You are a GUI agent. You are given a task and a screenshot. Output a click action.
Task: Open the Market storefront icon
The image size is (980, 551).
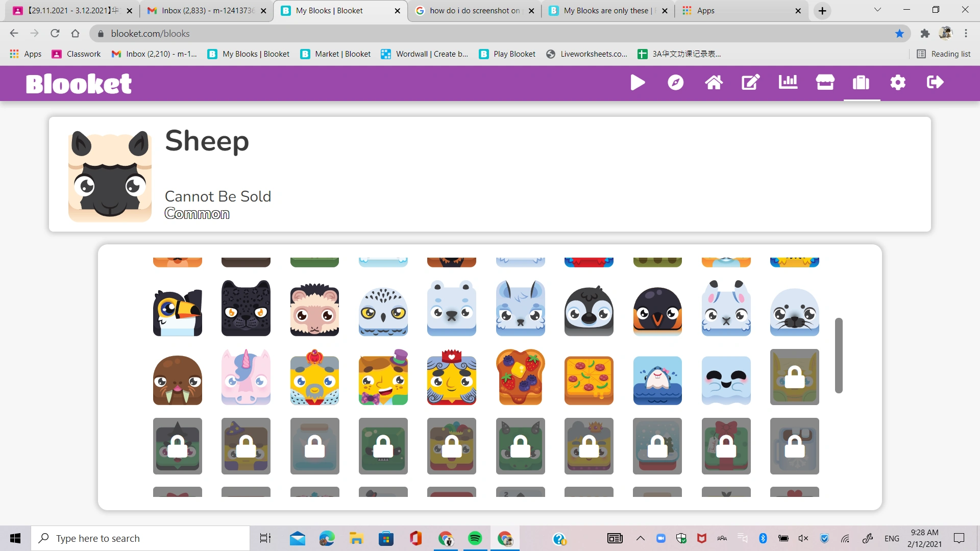pos(825,82)
